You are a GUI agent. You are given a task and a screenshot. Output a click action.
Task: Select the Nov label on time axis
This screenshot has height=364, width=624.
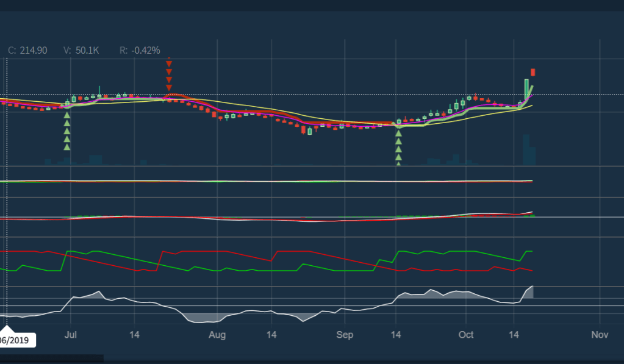600,335
